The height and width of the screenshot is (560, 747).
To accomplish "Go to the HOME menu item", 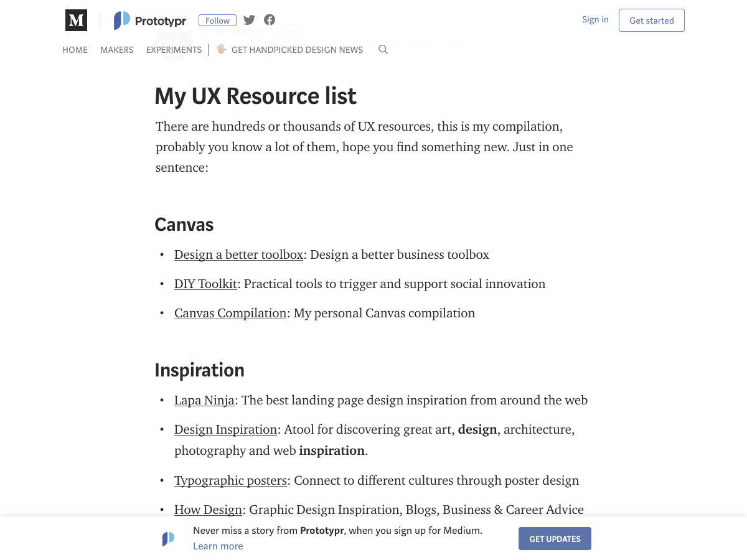I will coord(75,50).
